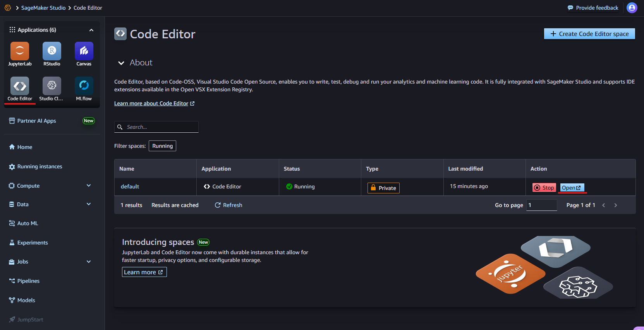The width and height of the screenshot is (644, 330).
Task: Collapse the Applications panel chevron
Action: point(91,30)
